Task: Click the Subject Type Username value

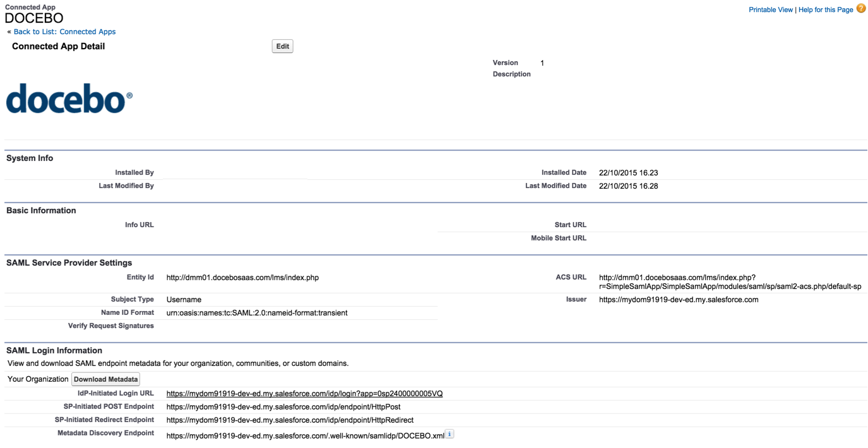Action: 184,300
